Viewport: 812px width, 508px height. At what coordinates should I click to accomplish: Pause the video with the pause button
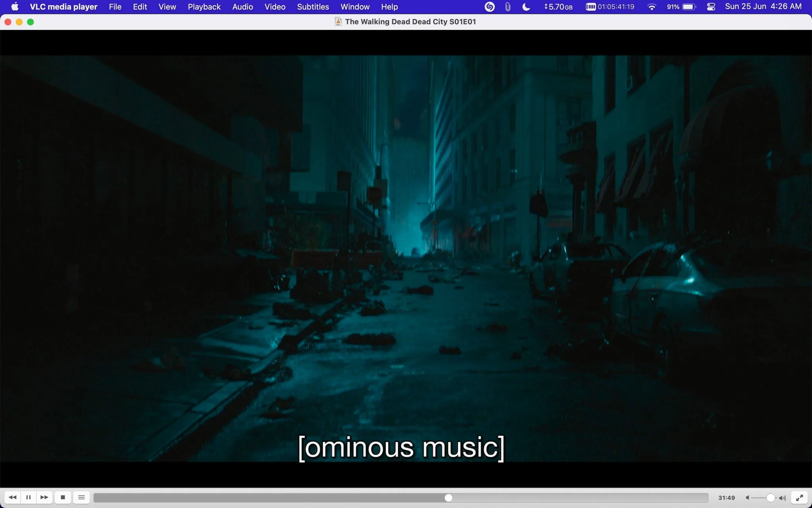pyautogui.click(x=29, y=497)
